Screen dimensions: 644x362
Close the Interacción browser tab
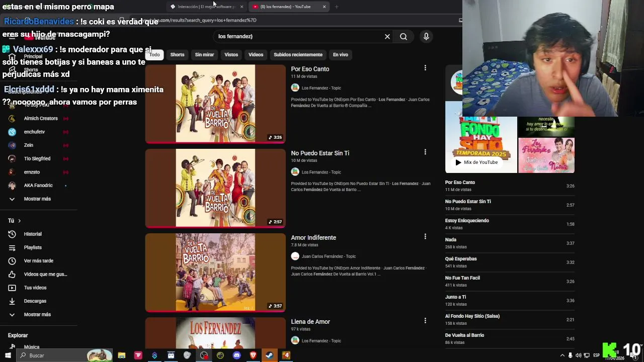coord(242,7)
